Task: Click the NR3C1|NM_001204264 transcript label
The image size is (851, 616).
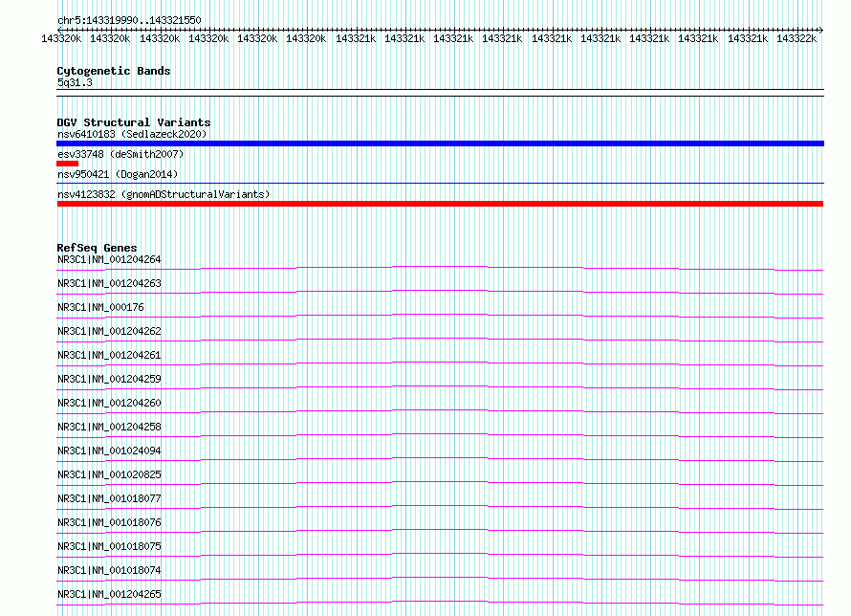Action: (109, 259)
